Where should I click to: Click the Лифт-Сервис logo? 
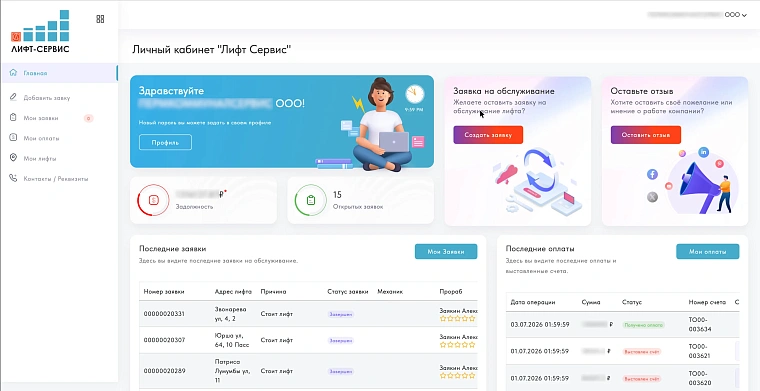click(40, 31)
